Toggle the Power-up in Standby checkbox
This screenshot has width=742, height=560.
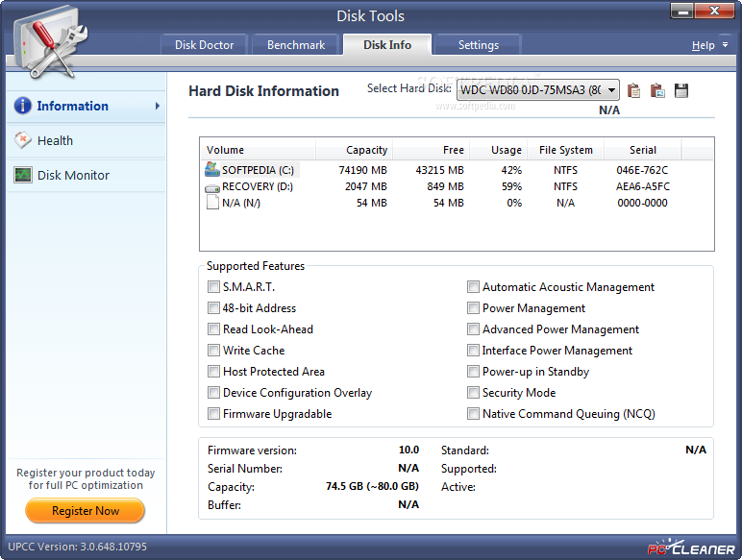pos(473,372)
